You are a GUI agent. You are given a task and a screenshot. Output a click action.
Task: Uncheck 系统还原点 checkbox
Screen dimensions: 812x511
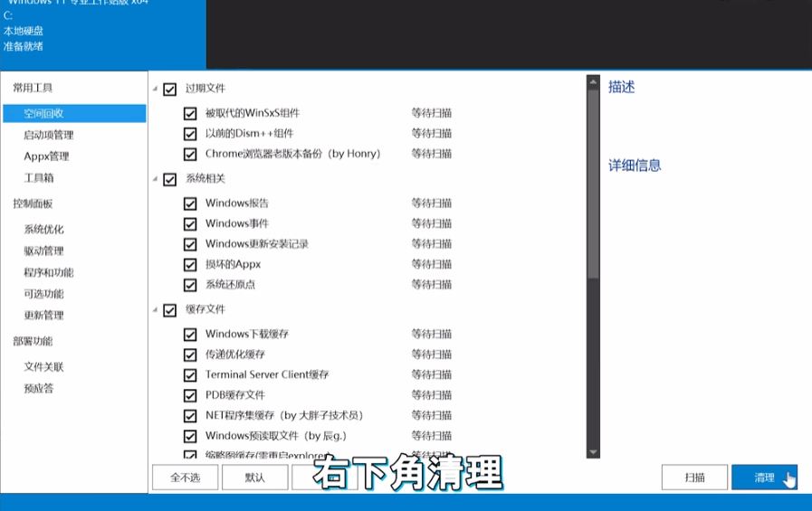[x=190, y=285]
